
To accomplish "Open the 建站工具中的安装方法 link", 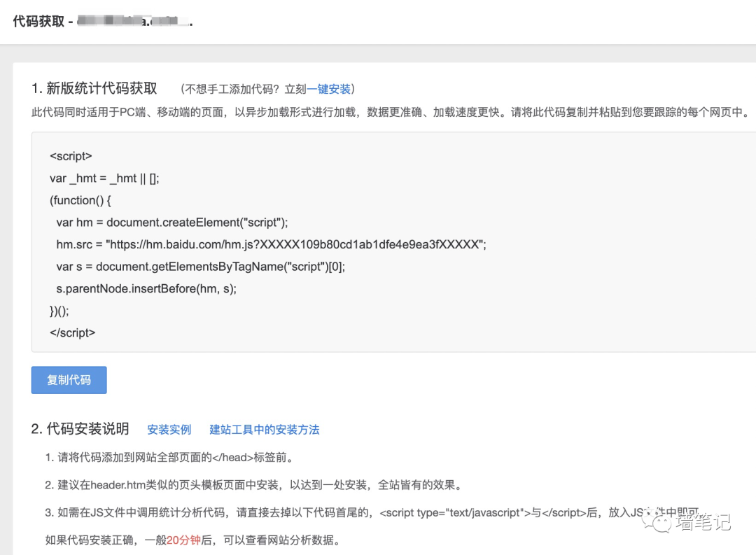I will (264, 430).
